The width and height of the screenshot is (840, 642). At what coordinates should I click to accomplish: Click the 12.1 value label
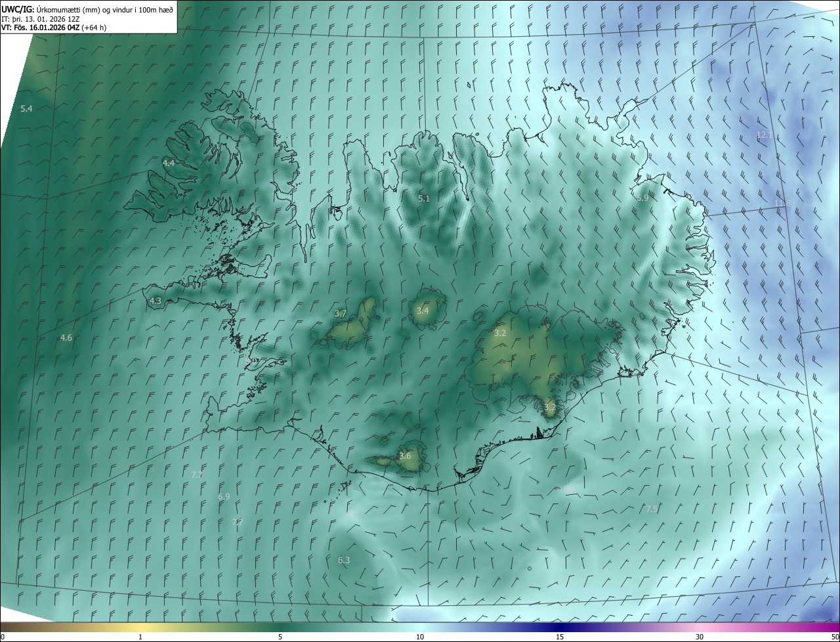pyautogui.click(x=763, y=135)
